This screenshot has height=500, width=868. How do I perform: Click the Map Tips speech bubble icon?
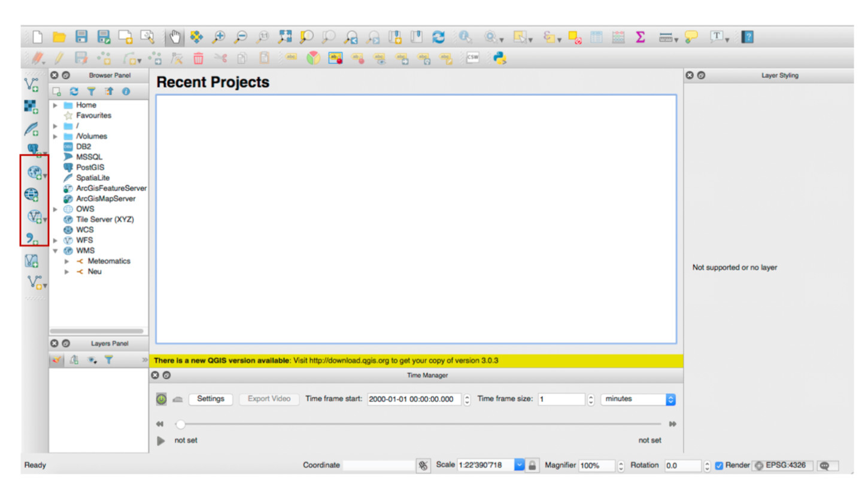(x=691, y=37)
